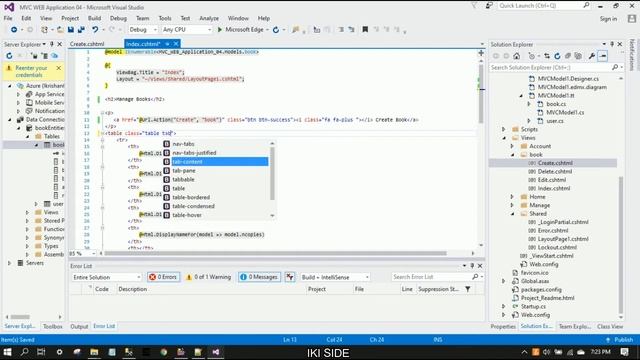
Task: Click Connect to Database icon in Server Explorer
Action: pos(35,56)
